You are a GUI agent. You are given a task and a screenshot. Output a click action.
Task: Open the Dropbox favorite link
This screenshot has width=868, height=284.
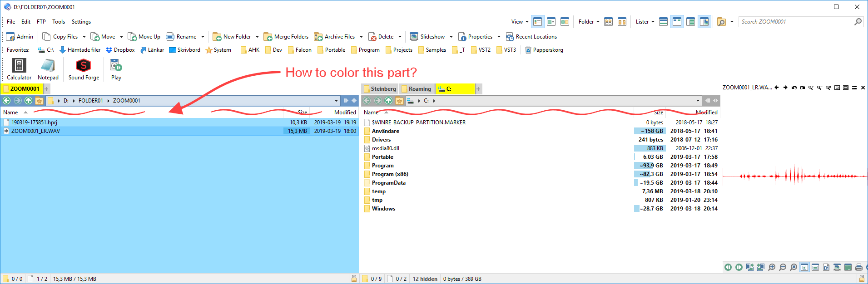tap(120, 50)
